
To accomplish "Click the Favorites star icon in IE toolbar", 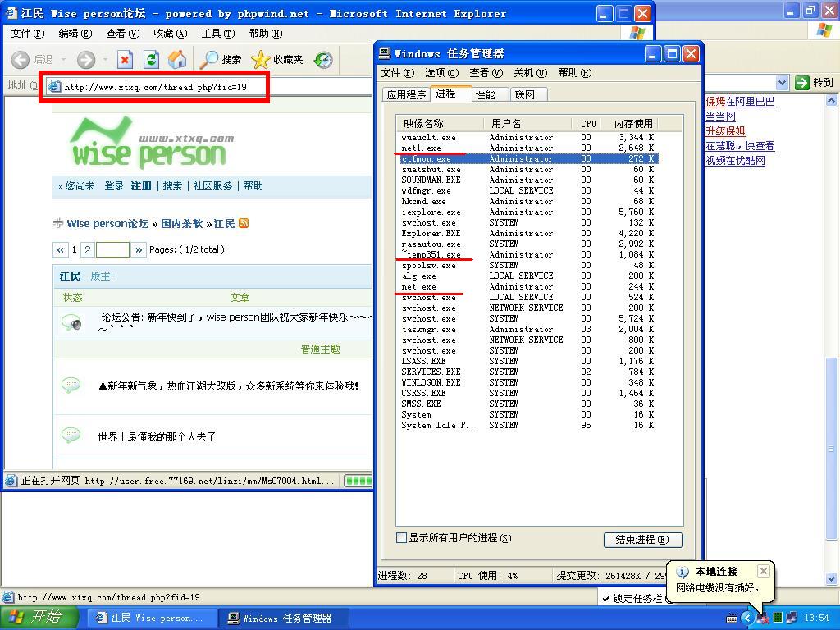I will click(260, 59).
